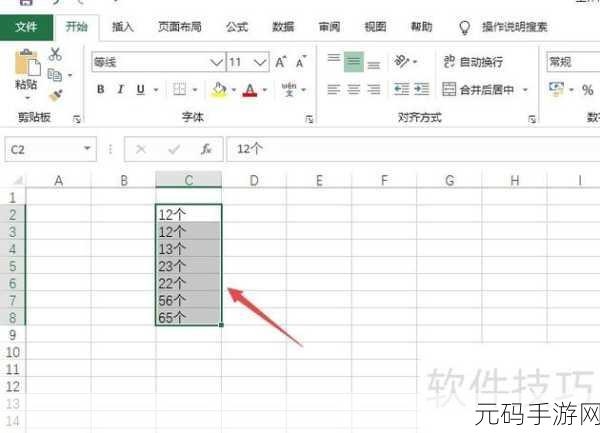The image size is (600, 433).
Task: Click cell containing 13个
Action: click(x=189, y=249)
